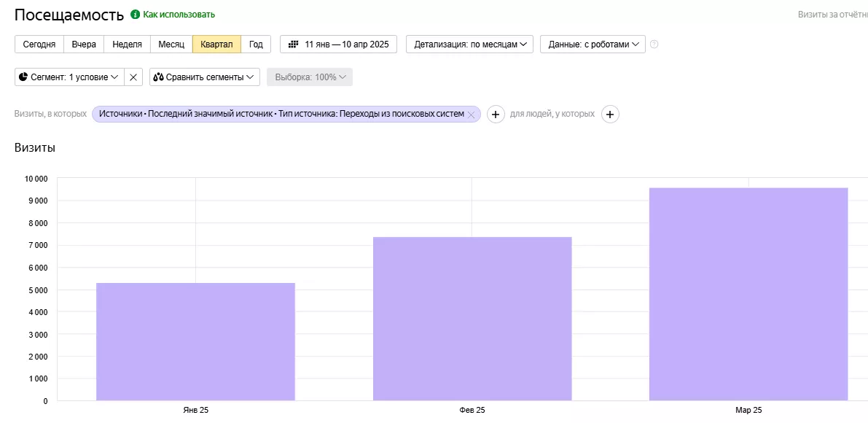Choose the Квартал period
The width and height of the screenshot is (868, 423).
[x=217, y=44]
